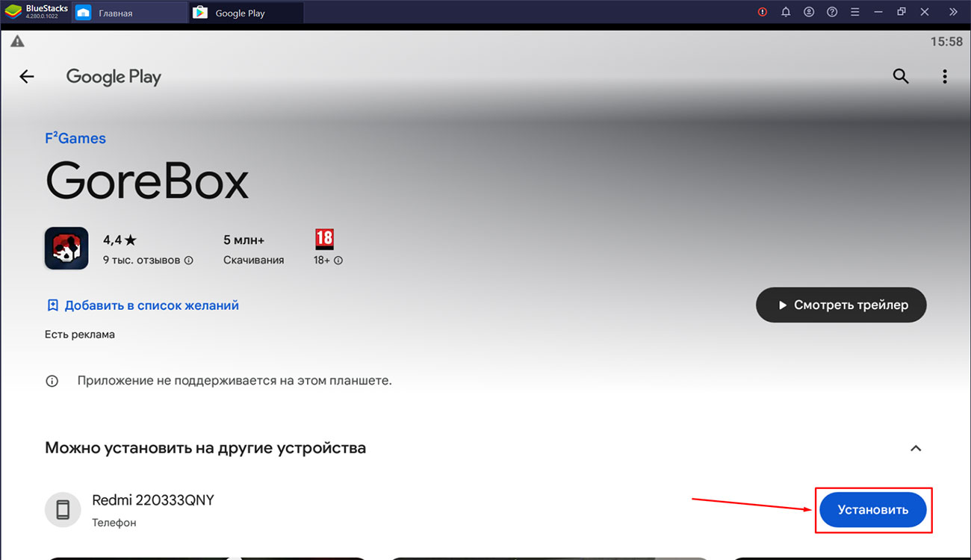971x560 pixels.
Task: Click the 15:58 clock
Action: pos(946,42)
